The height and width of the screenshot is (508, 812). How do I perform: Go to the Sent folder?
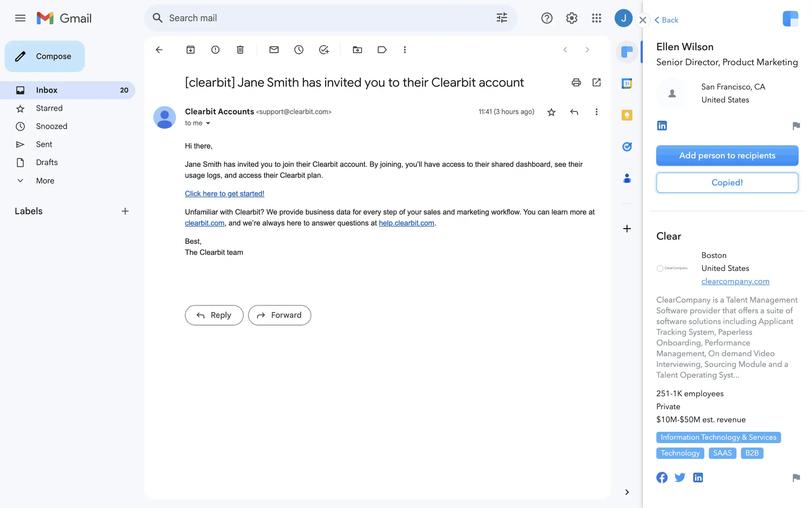tap(44, 144)
